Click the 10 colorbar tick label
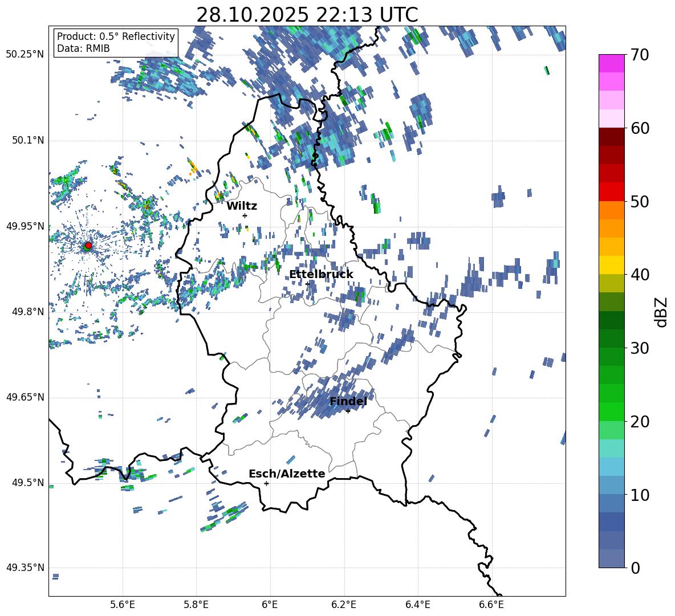 click(640, 495)
